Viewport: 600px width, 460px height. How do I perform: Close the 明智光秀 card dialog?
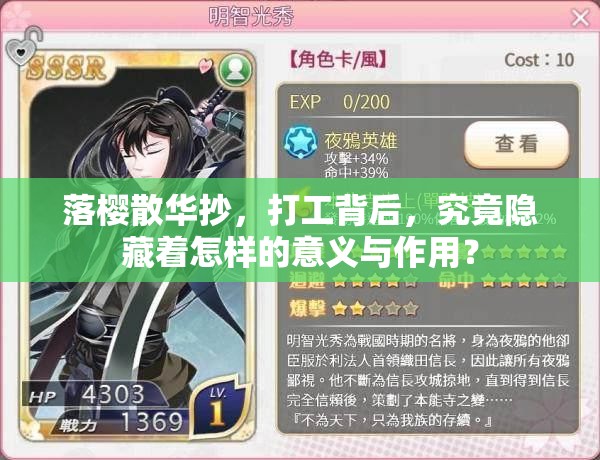point(580,18)
